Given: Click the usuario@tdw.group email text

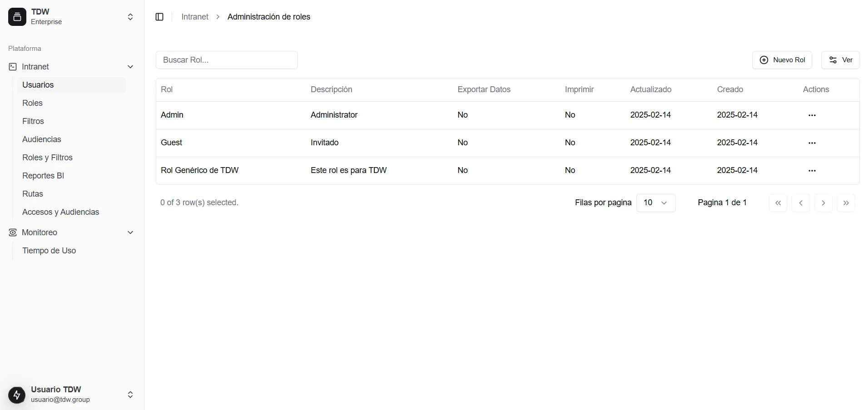Looking at the screenshot, I should point(60,400).
